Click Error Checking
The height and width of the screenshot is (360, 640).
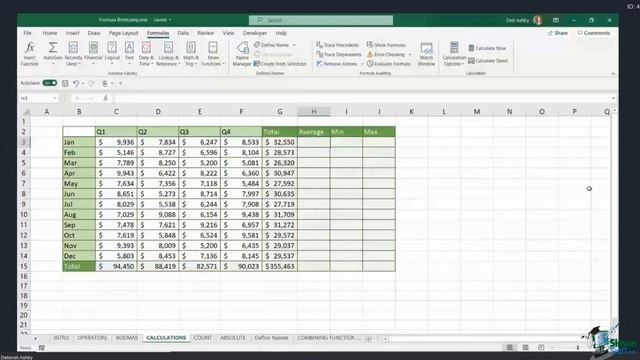pos(386,54)
